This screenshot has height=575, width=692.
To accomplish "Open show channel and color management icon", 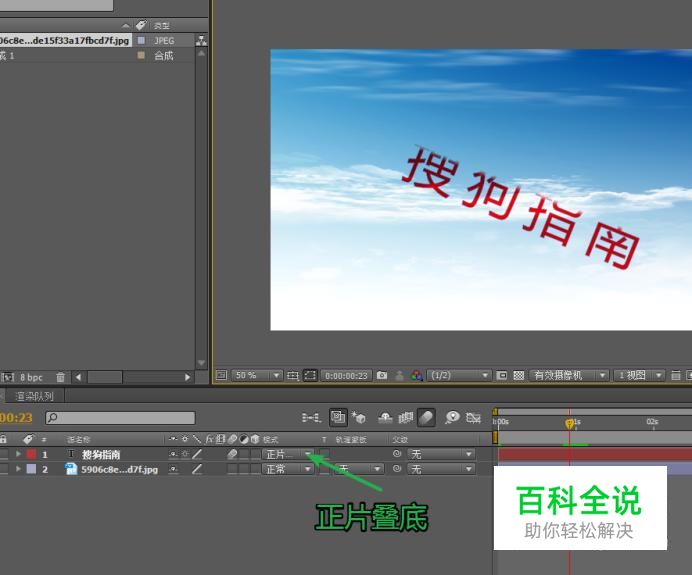I will (417, 376).
